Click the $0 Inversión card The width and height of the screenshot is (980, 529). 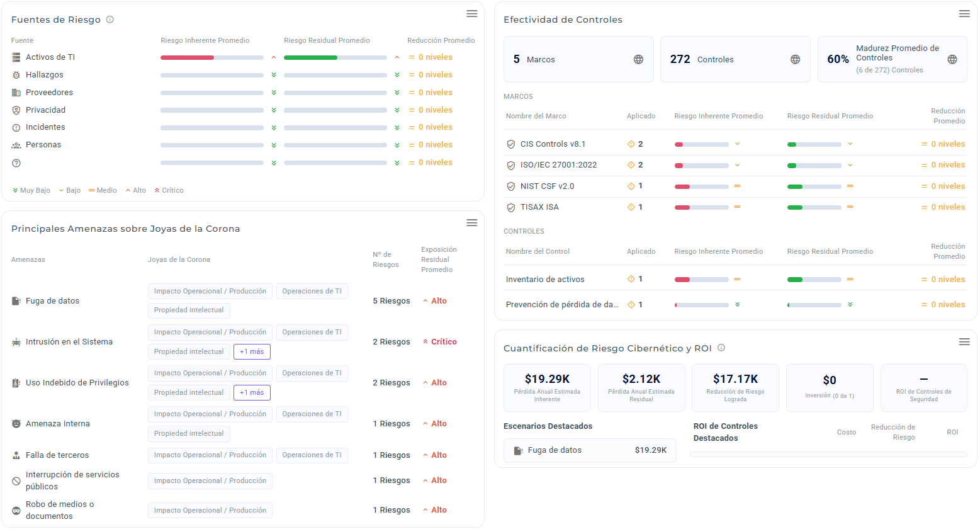[x=830, y=388]
